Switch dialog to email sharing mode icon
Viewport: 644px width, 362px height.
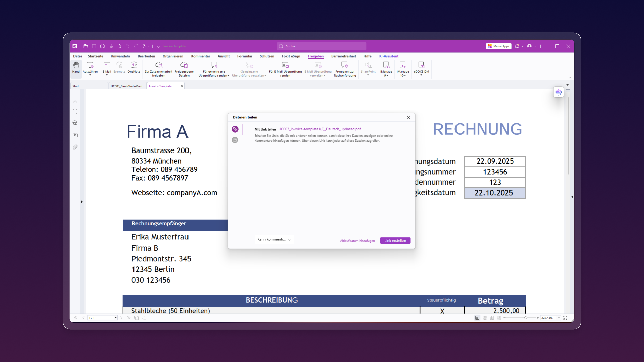click(235, 140)
